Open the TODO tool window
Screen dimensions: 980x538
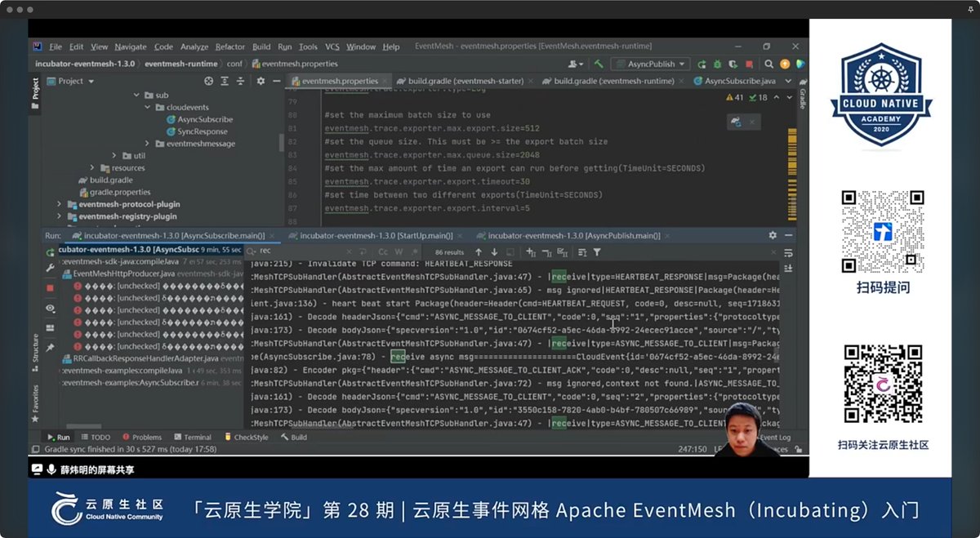point(95,437)
